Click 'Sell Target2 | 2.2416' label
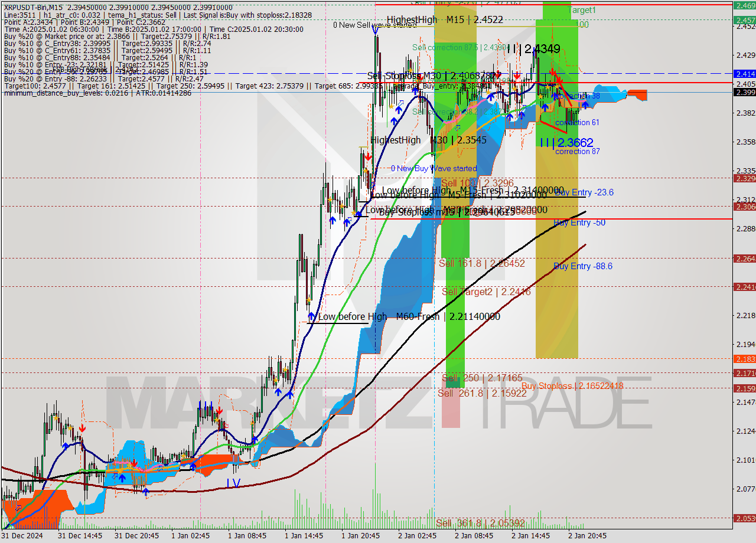Image resolution: width=756 pixels, height=543 pixels. [x=486, y=292]
